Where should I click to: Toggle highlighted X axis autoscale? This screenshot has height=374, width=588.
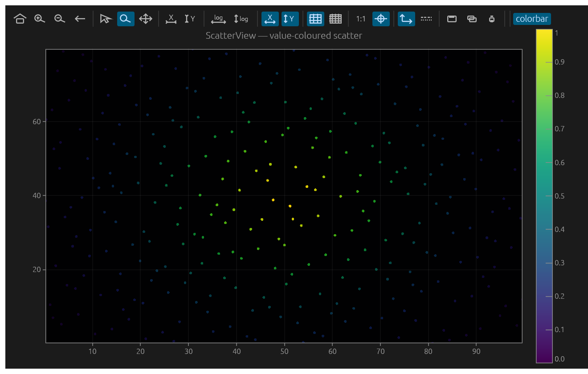tap(270, 19)
